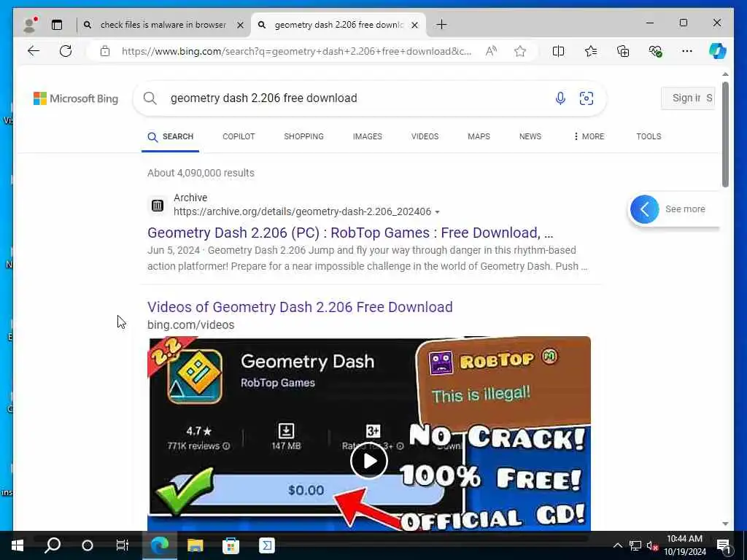Activate Read aloud icon
747x560 pixels.
[491, 51]
